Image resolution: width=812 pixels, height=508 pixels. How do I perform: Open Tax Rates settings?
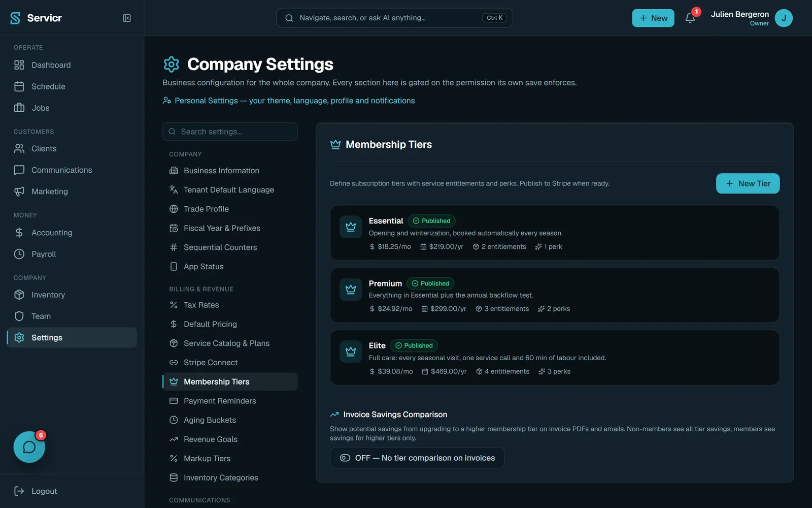(x=230, y=305)
